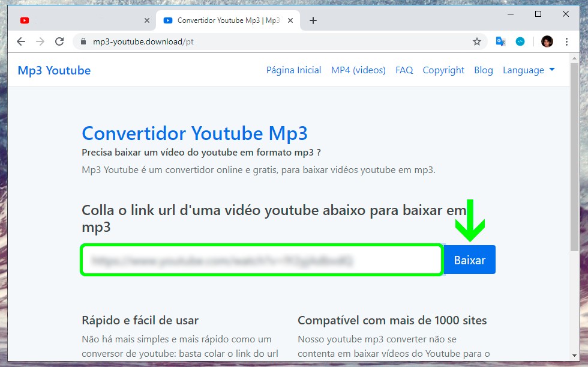
Task: Reload the current page
Action: pyautogui.click(x=59, y=41)
